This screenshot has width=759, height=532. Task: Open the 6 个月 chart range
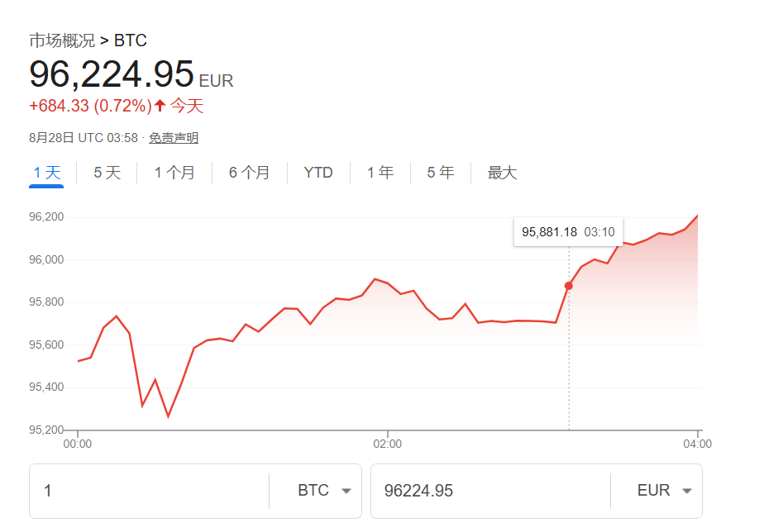pyautogui.click(x=250, y=173)
